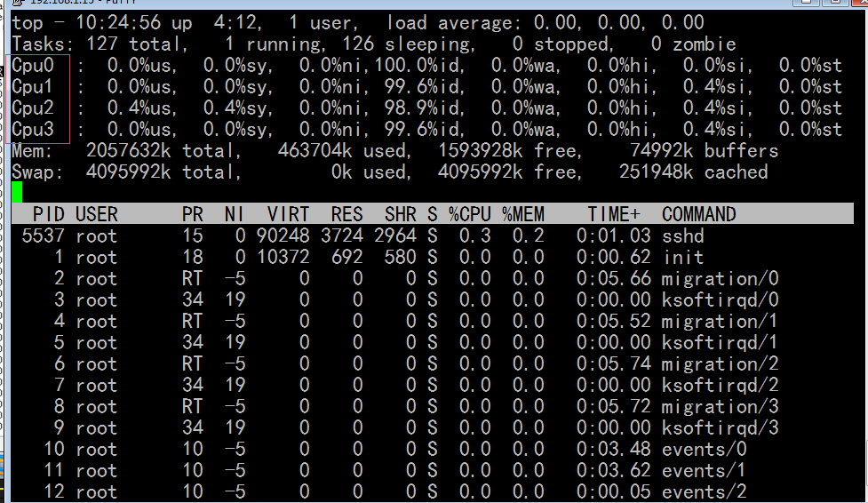Click the Mem total value 2057632k
Viewport: 868px width, 503px height.
point(129,151)
